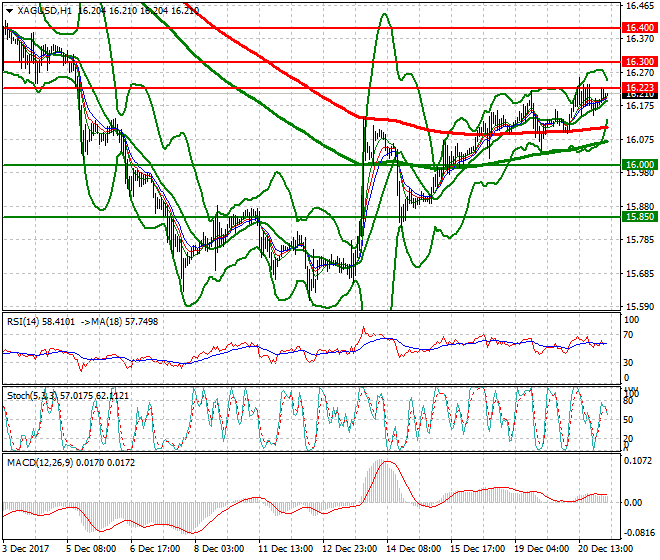Click the 20 Dec 13:00 time label
Image resolution: width=660 pixels, height=560 pixels.
(607, 549)
